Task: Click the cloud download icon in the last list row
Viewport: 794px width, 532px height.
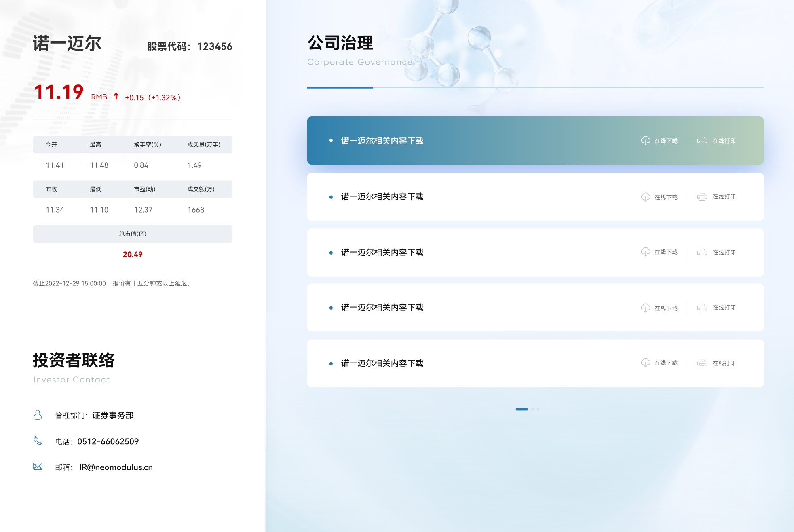Action: (x=646, y=363)
